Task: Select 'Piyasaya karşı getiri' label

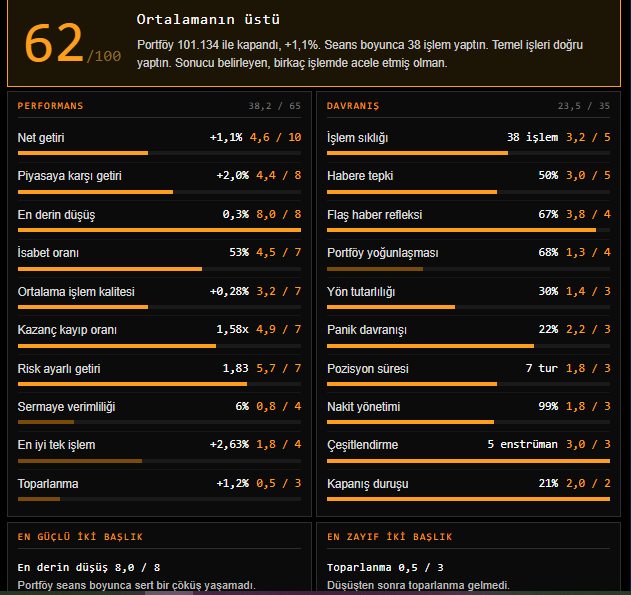Action: [x=70, y=176]
